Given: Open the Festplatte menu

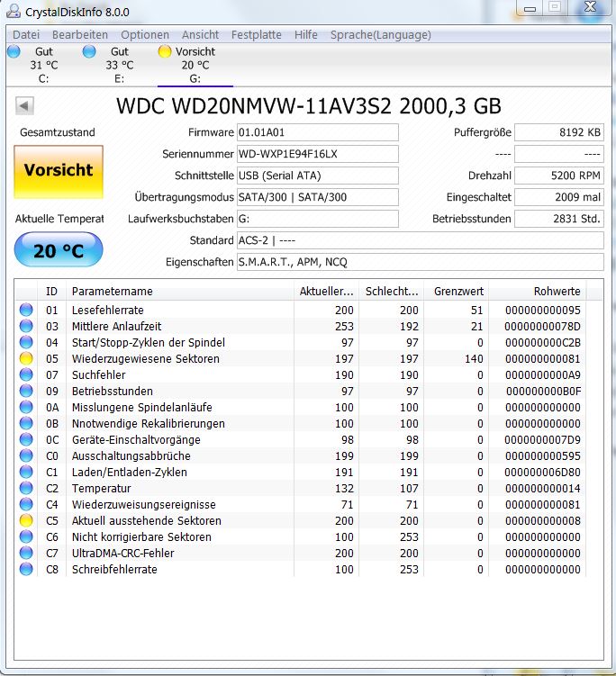Looking at the screenshot, I should click(257, 34).
